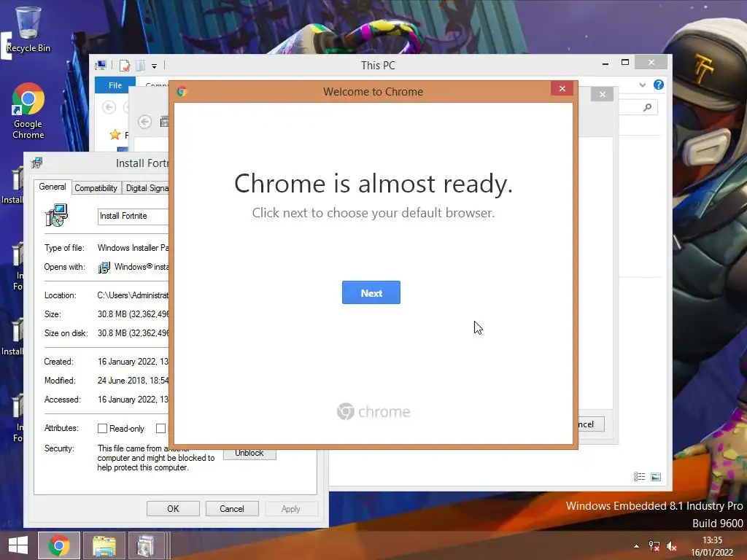Minimize the This PC window

point(605,63)
